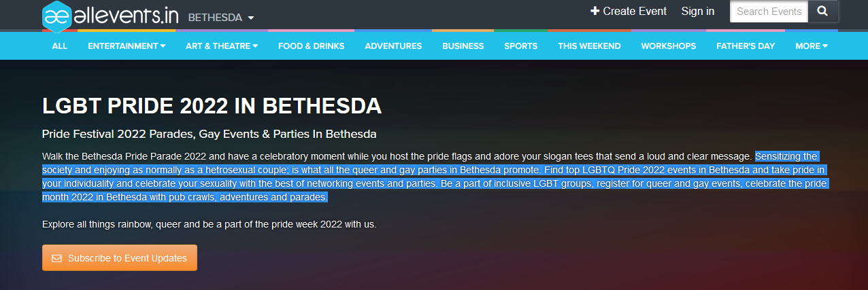Select the Business category
Viewport: 868px width, 290px height.
point(463,46)
